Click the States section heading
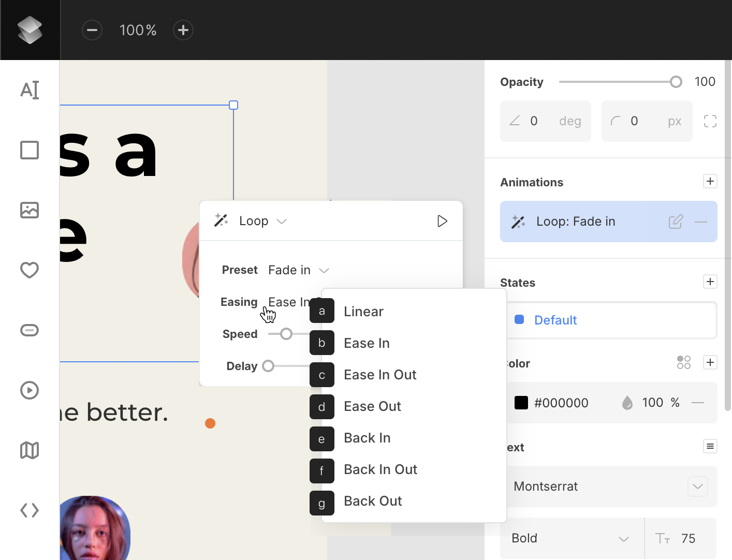 [x=518, y=283]
